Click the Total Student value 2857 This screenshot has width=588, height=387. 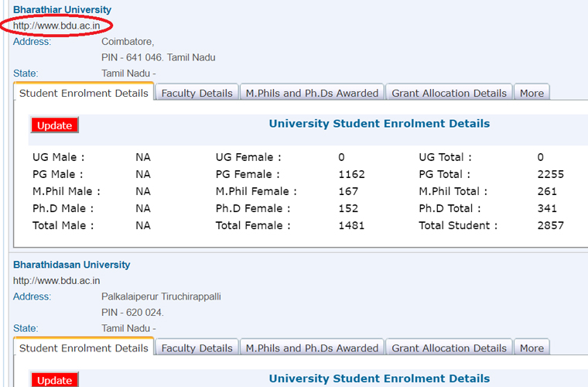tap(551, 225)
